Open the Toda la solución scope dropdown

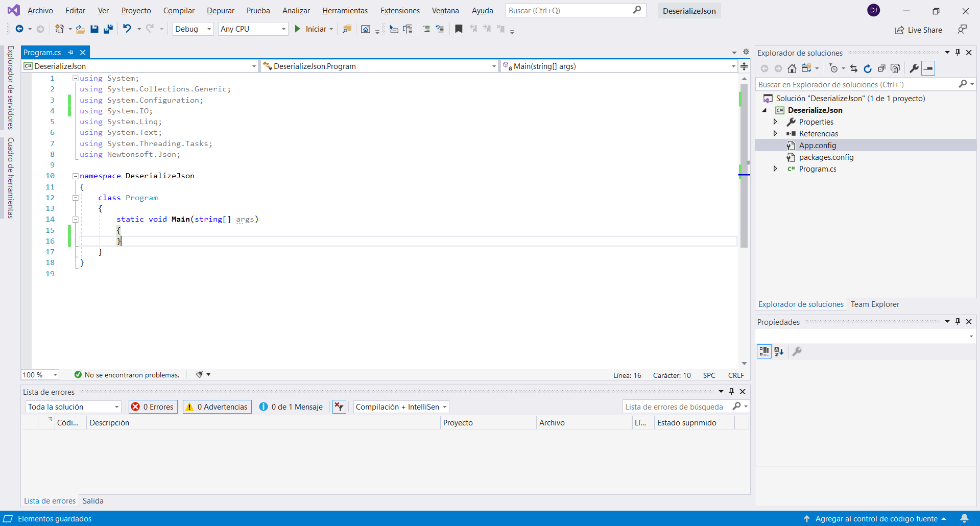[73, 407]
